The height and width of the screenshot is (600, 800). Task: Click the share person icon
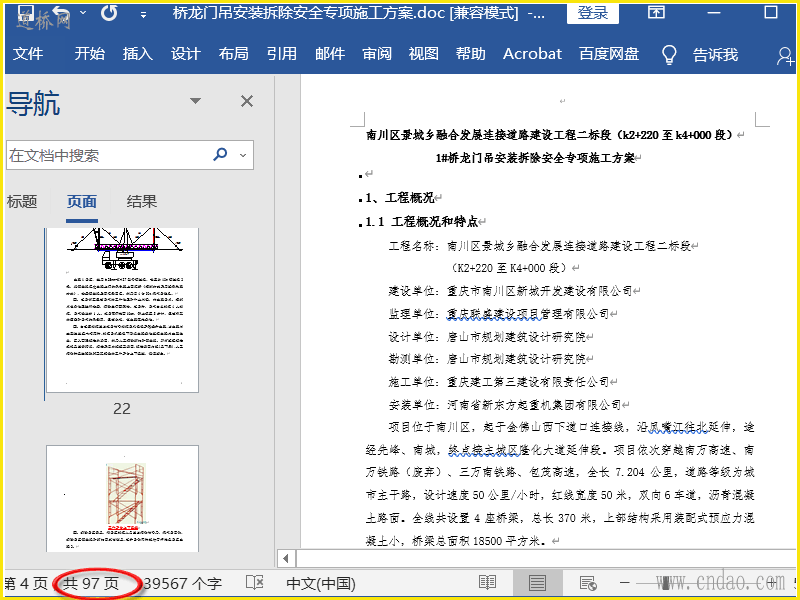coord(785,55)
